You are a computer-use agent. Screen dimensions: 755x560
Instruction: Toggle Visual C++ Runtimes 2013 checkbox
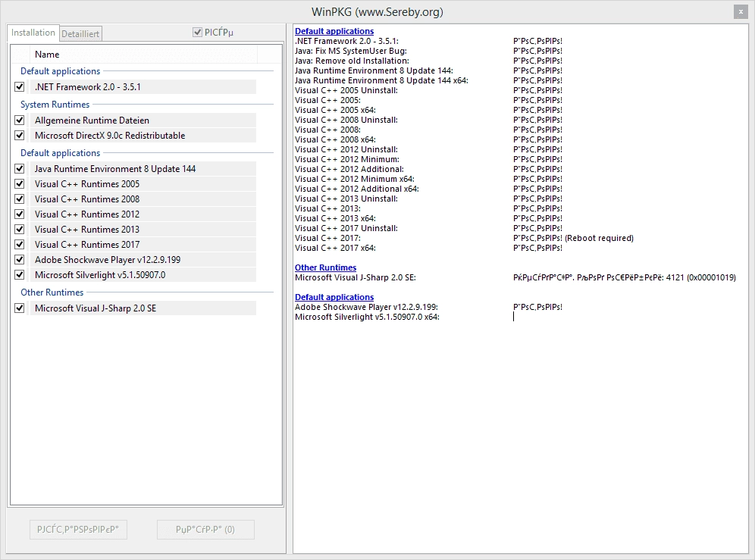pos(19,229)
